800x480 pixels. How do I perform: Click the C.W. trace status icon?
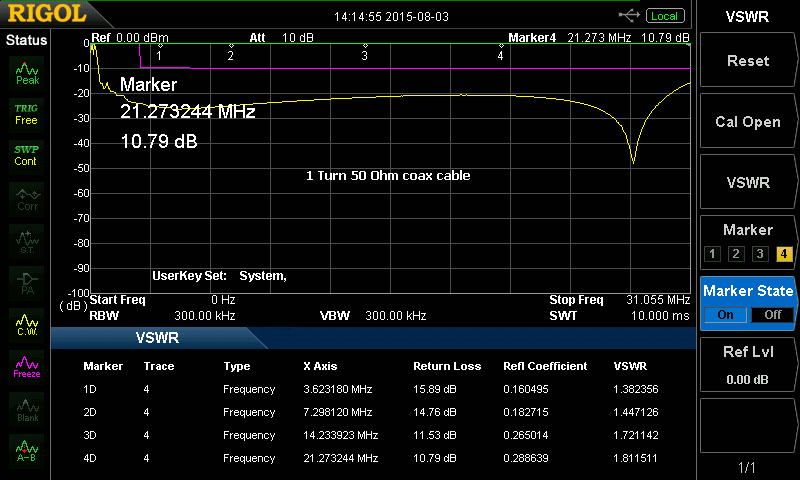[x=27, y=323]
